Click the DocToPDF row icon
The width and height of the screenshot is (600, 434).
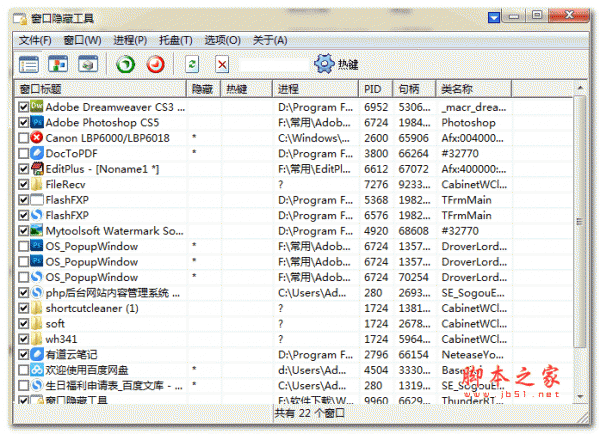[37, 153]
